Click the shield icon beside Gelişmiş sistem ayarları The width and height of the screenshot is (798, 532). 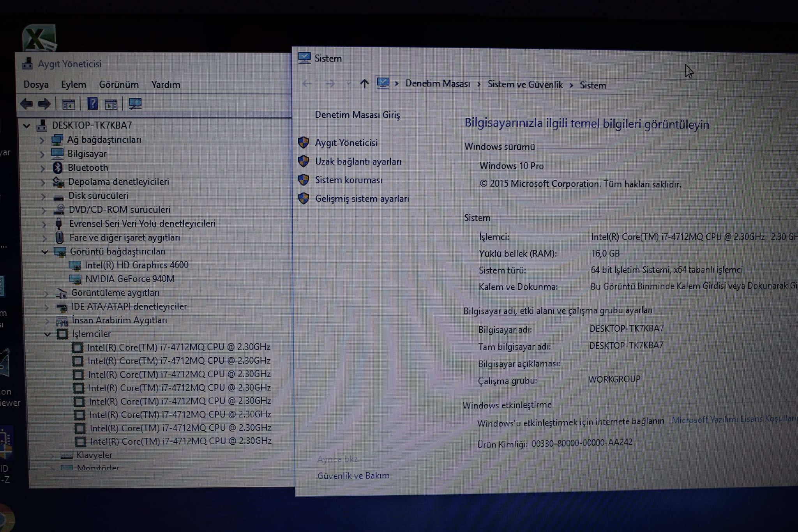pos(304,198)
